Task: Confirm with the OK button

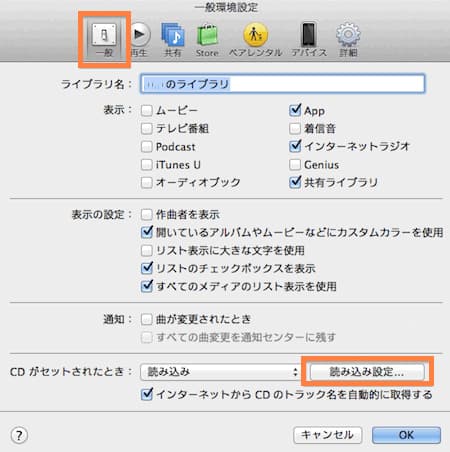Action: tap(406, 435)
